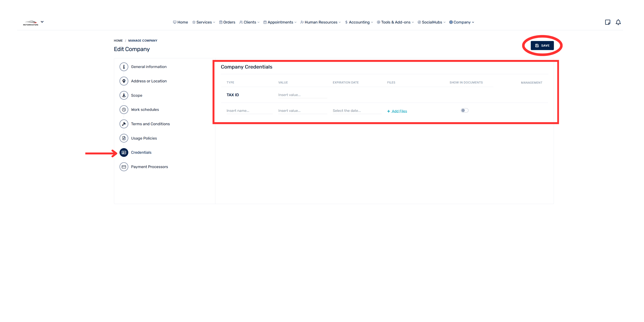Click the EXPIRATION DATE column header
Image resolution: width=644 pixels, height=322 pixels.
point(346,82)
